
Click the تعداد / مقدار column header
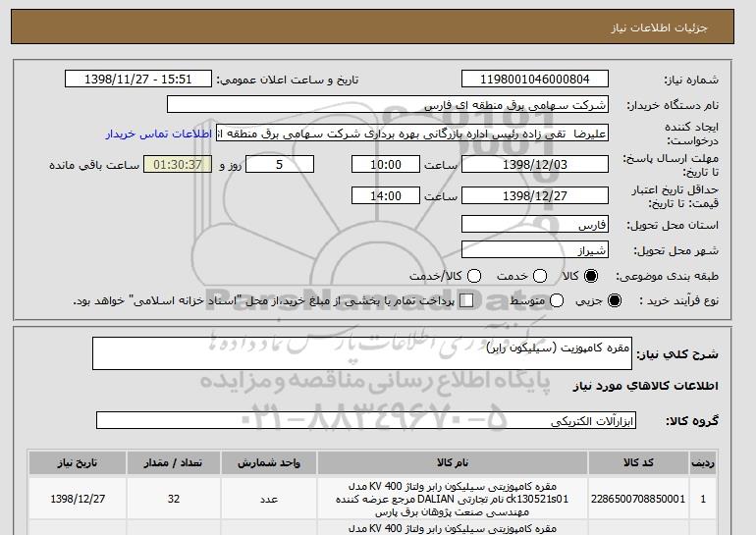[x=174, y=462]
